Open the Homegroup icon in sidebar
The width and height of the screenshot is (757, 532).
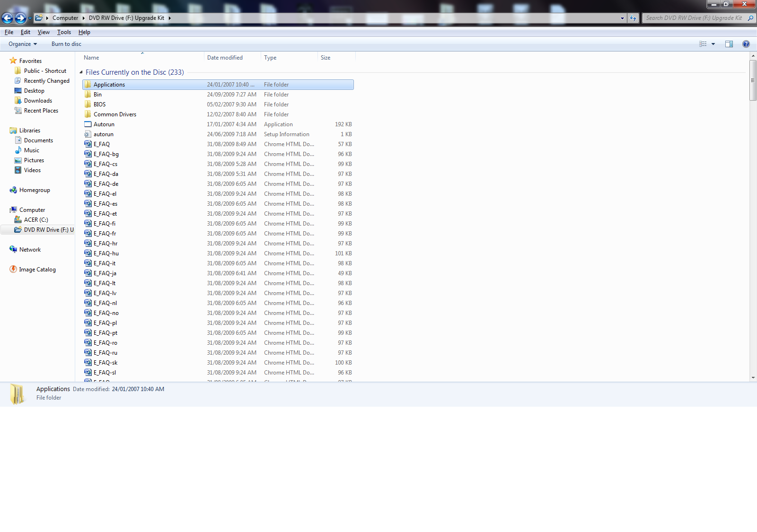click(x=13, y=190)
